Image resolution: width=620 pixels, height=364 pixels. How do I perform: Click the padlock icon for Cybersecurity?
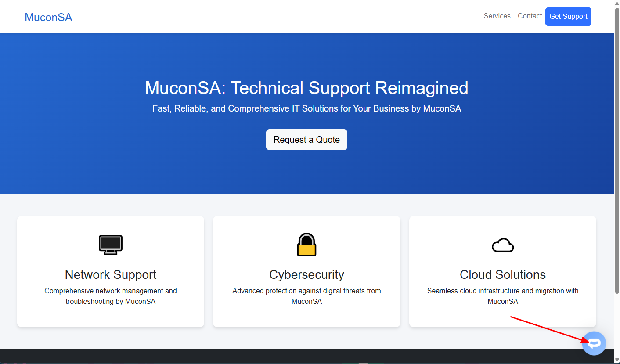pos(306,245)
